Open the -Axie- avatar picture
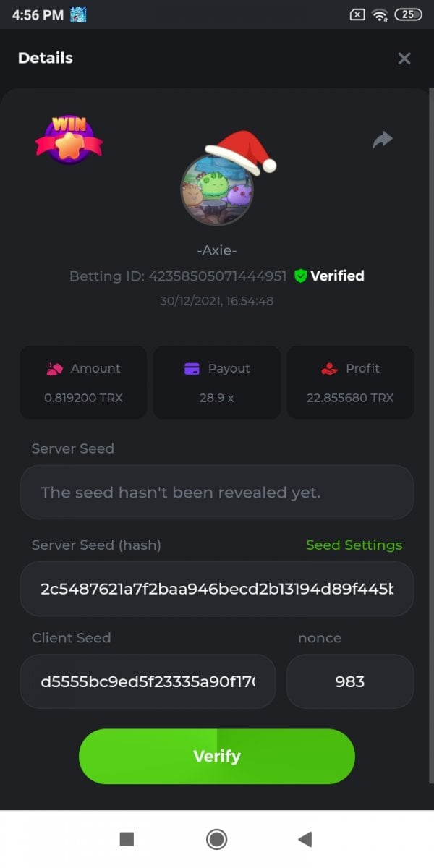The width and height of the screenshot is (434, 868). pyautogui.click(x=216, y=190)
